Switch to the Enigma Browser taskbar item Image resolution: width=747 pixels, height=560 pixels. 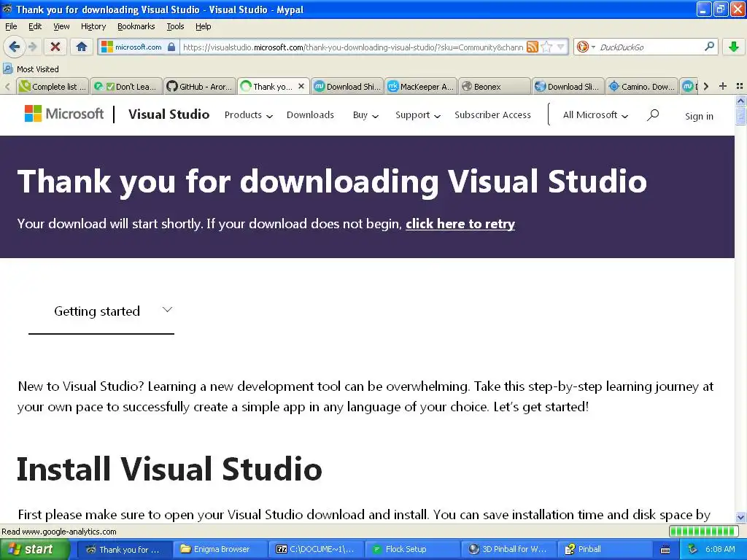point(220,549)
